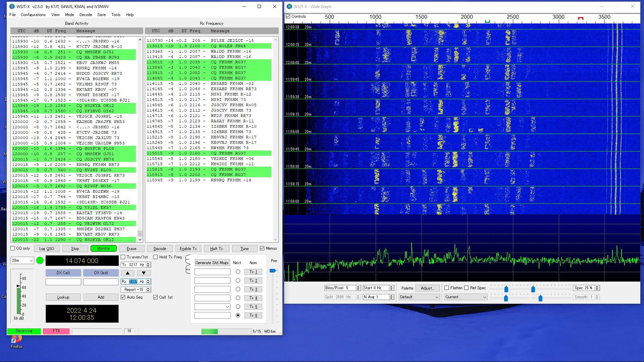644x362 pixels.
Task: Adjust the Rx 2197 Hz stepper
Action: (148, 282)
